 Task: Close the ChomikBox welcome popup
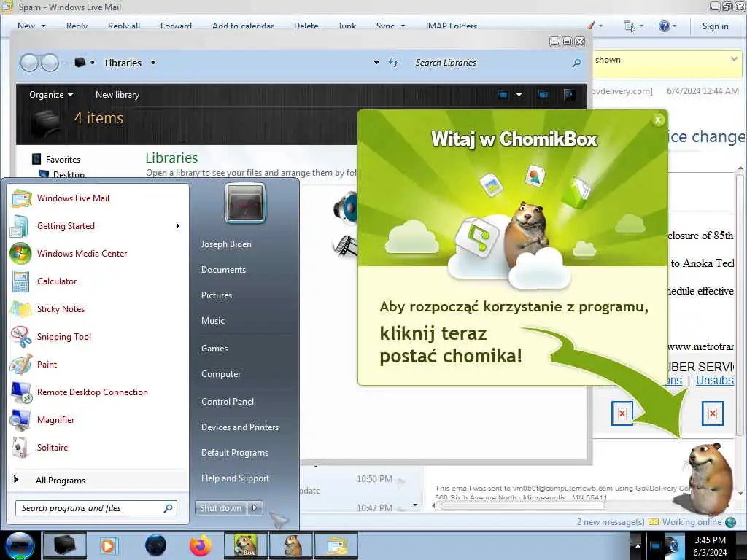[x=658, y=120]
